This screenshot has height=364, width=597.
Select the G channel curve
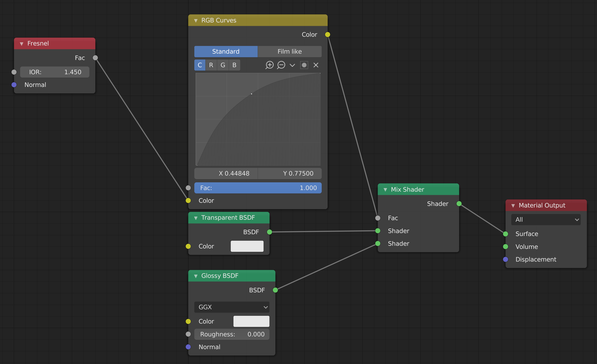(x=223, y=65)
